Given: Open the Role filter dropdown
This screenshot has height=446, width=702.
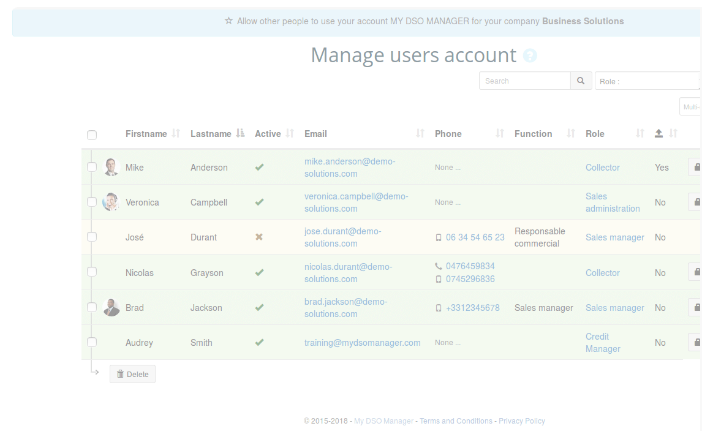Looking at the screenshot, I should tap(647, 81).
